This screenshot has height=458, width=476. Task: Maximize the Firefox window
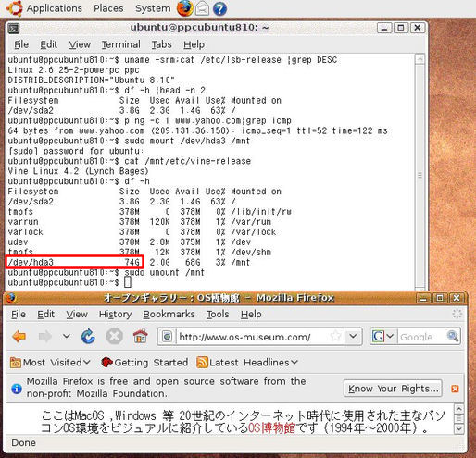tap(440, 298)
